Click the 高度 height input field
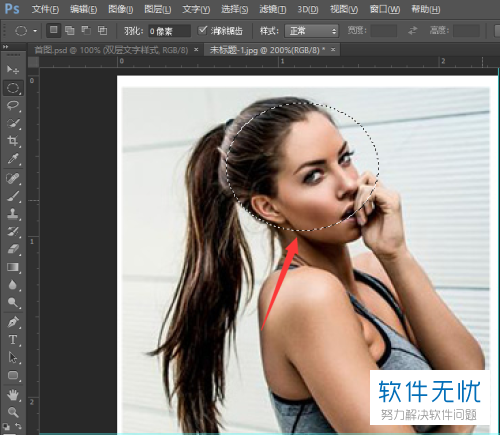The width and height of the screenshot is (500, 435). pos(466,31)
